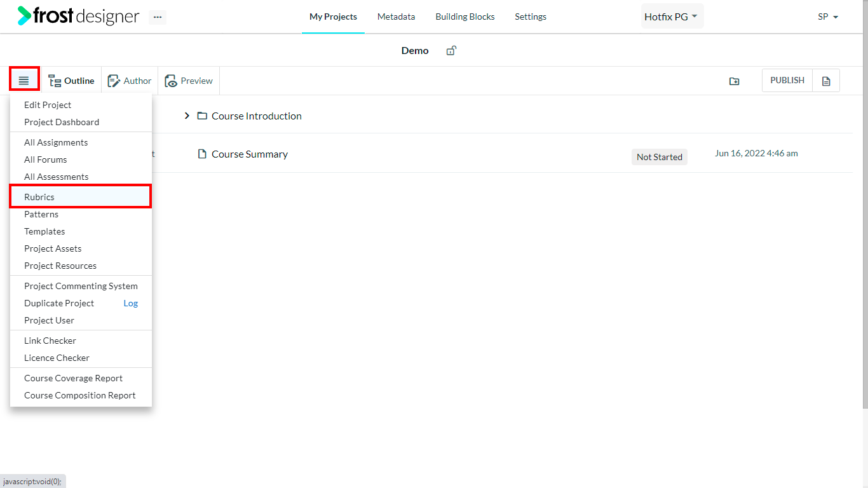Click the folder icon of Course Introduction
This screenshot has width=868, height=488.
pyautogui.click(x=202, y=116)
